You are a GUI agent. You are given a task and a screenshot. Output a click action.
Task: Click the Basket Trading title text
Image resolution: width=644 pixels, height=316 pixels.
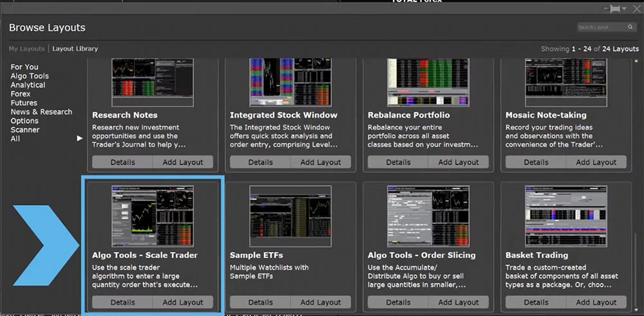pyautogui.click(x=537, y=255)
